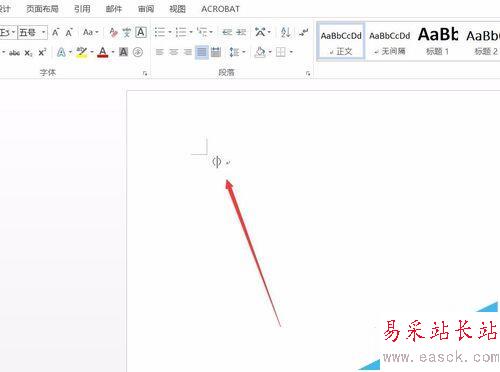The height and width of the screenshot is (372, 500).
Task: Toggle subscript formatting
Action: (x=29, y=53)
